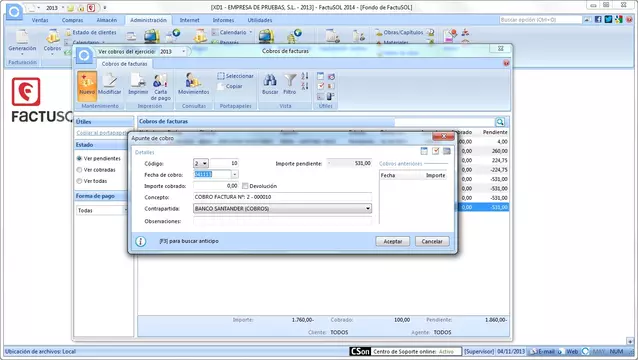638x360 pixels.
Task: Open Carta de pago
Action: 160,87
